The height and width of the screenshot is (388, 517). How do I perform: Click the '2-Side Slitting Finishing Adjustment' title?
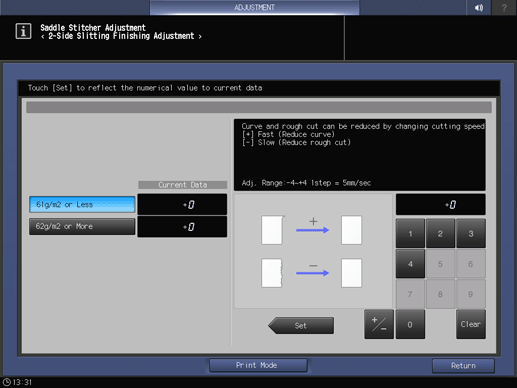[121, 36]
